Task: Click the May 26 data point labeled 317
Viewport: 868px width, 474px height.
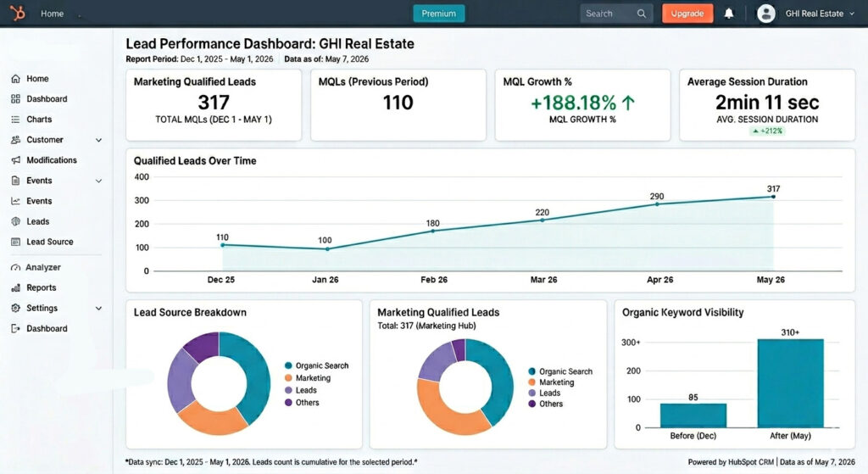Action: click(773, 197)
